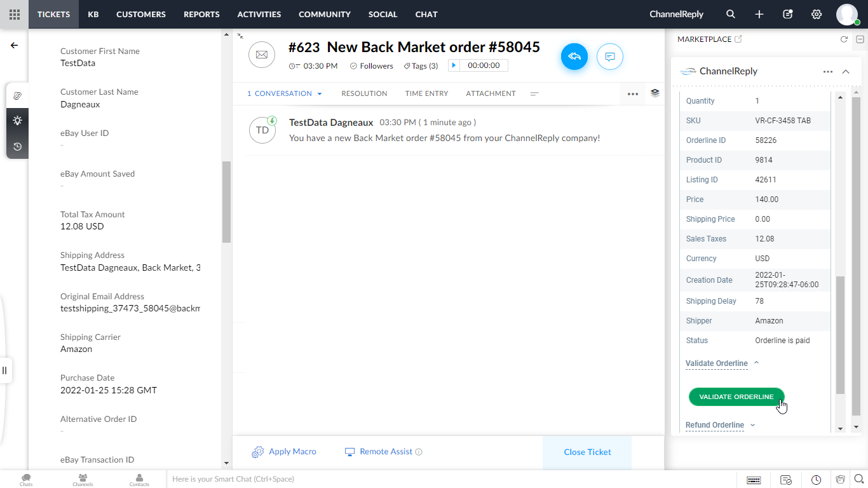Click the ChannelReply inner scrollbar up arrow

840,97
